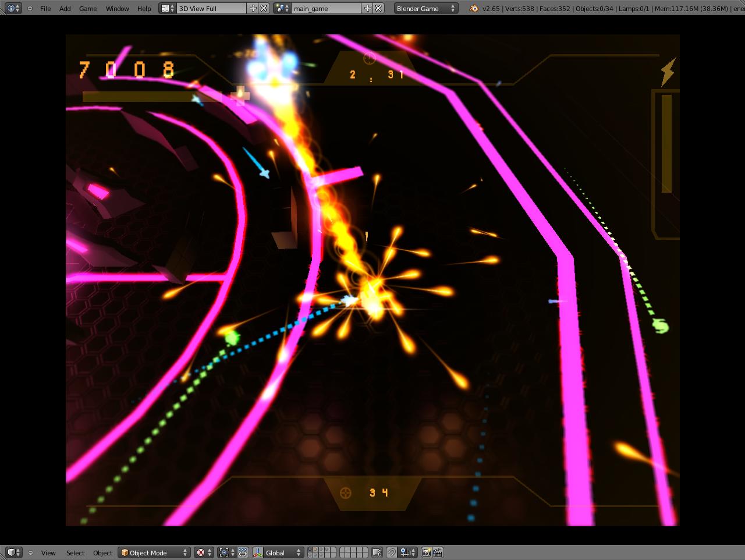
Task: Render OpenGL animation of viewport
Action: pos(438,552)
